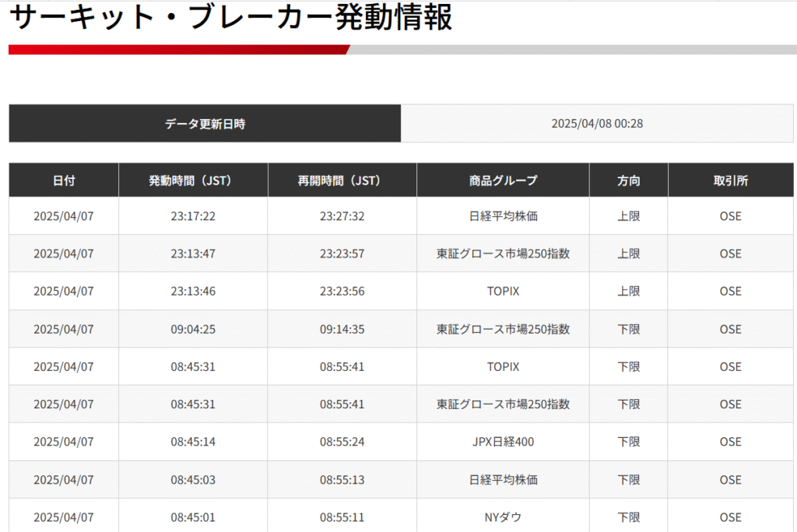
Task: Select resume time 23:23:57
Action: coord(342,254)
